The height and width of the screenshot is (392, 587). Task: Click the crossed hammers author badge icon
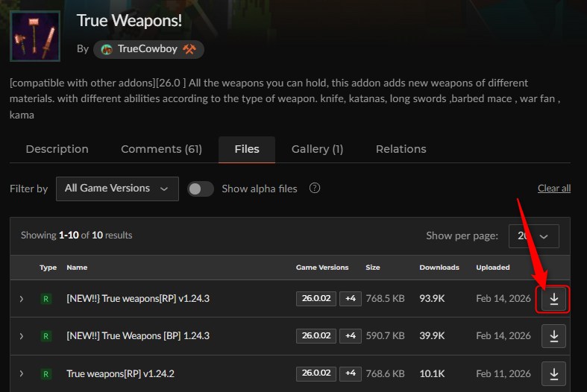(x=189, y=49)
